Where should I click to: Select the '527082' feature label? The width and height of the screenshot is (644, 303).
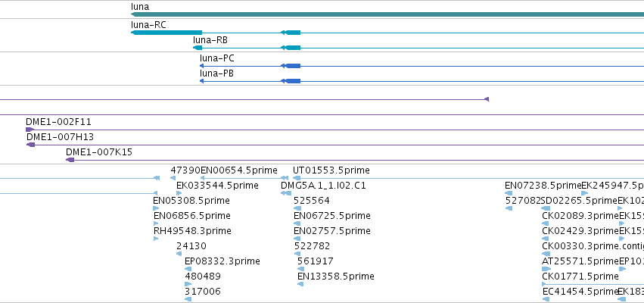coord(523,201)
